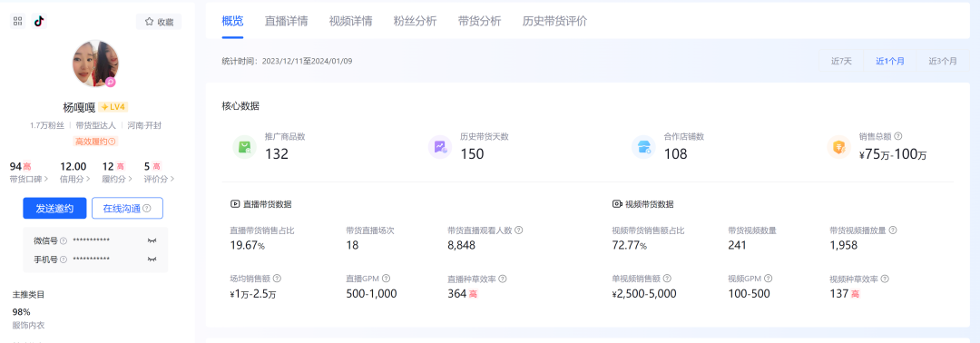
Task: Click the 收藏 favorite button
Action: (x=159, y=22)
